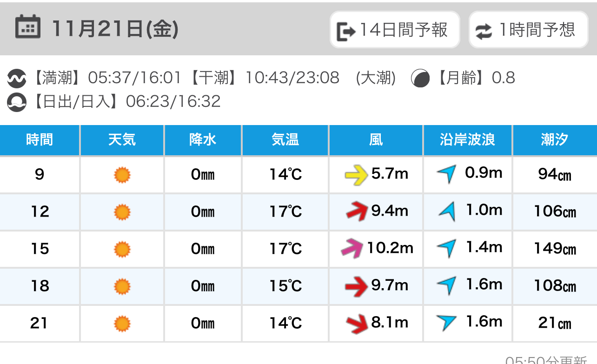Click the pink wind arrow at 15時

[352, 248]
